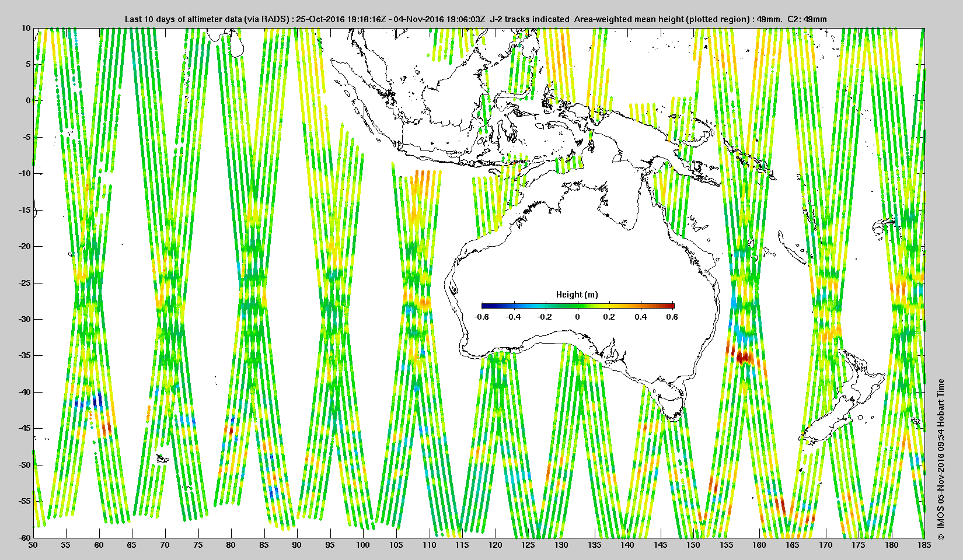Click the longitude axis label 160
The height and width of the screenshot is (560, 963).
coord(759,545)
